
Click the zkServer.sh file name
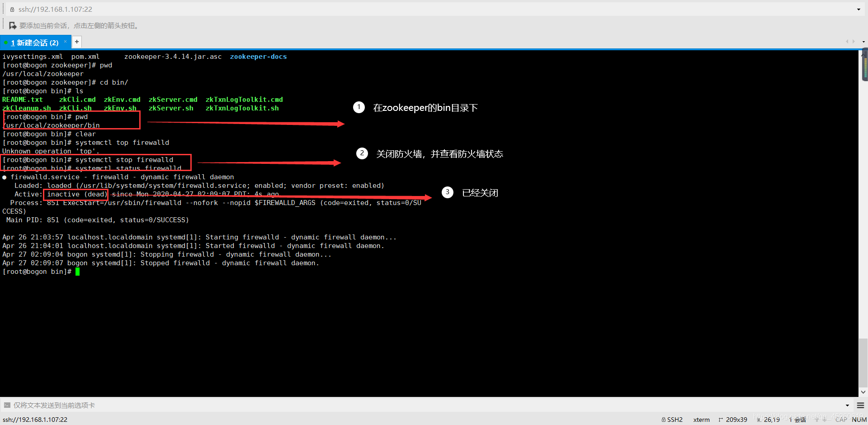click(x=171, y=108)
